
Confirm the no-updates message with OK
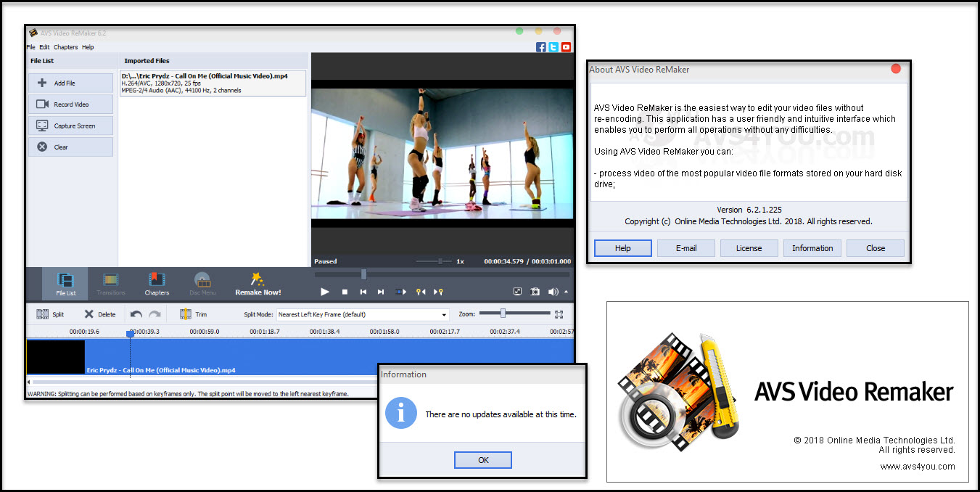pyautogui.click(x=483, y=460)
